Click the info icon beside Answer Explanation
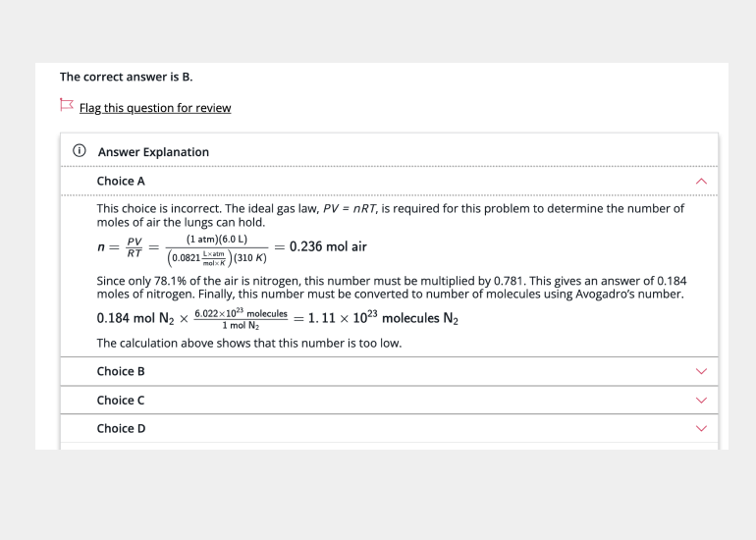The image size is (756, 540). click(x=79, y=152)
